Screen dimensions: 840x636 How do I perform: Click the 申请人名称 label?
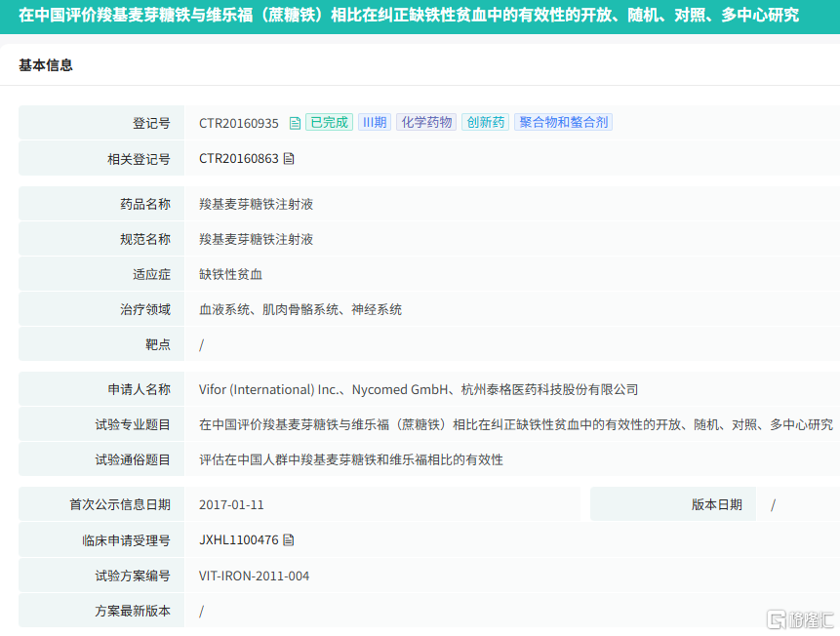click(140, 389)
